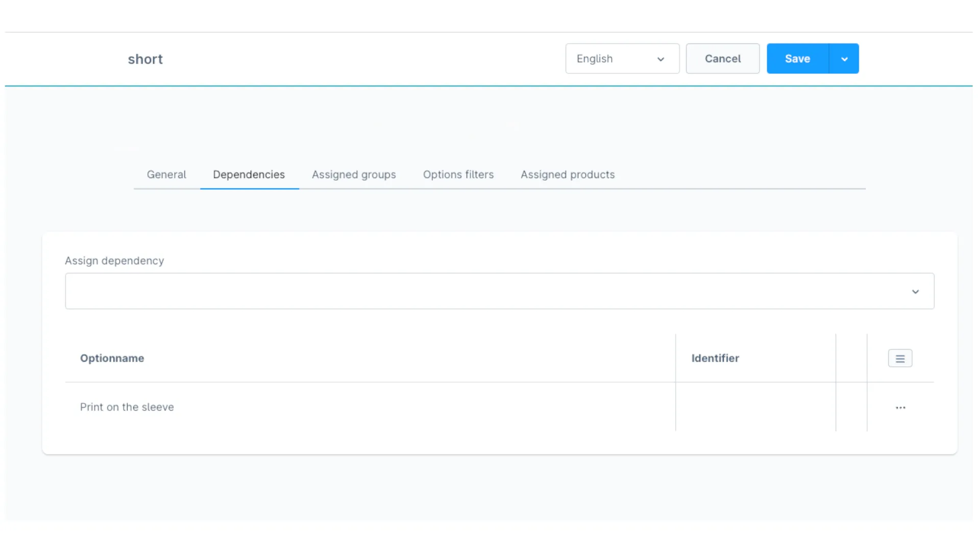Click the chevron in the Assign dependency field

[x=916, y=291]
